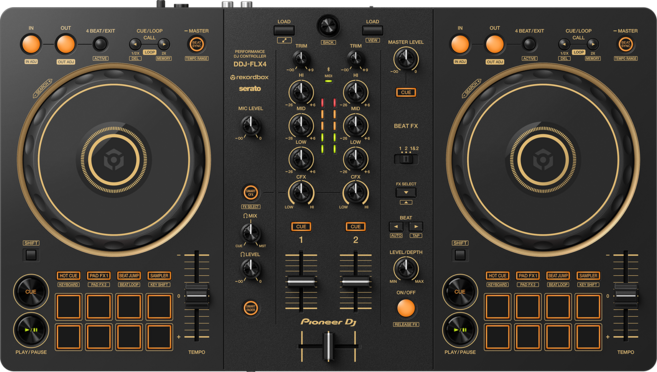Click the crossfader knob
The width and height of the screenshot is (657, 372).
click(329, 346)
